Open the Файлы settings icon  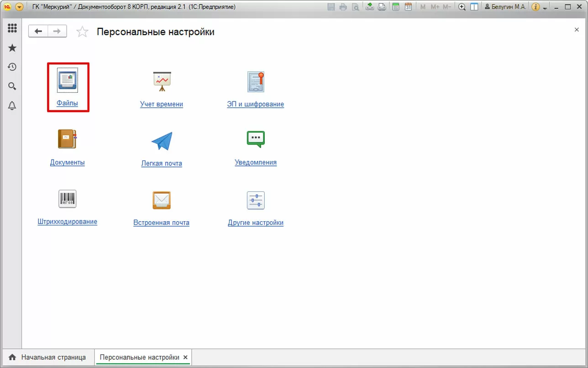click(x=68, y=80)
